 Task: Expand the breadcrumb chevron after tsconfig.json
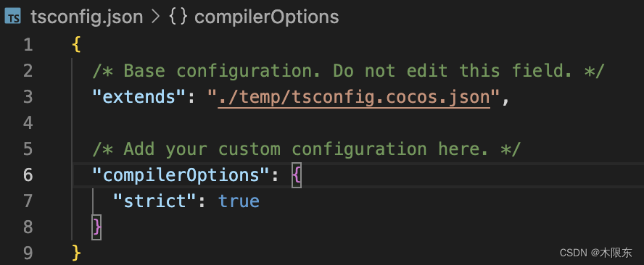click(x=156, y=17)
